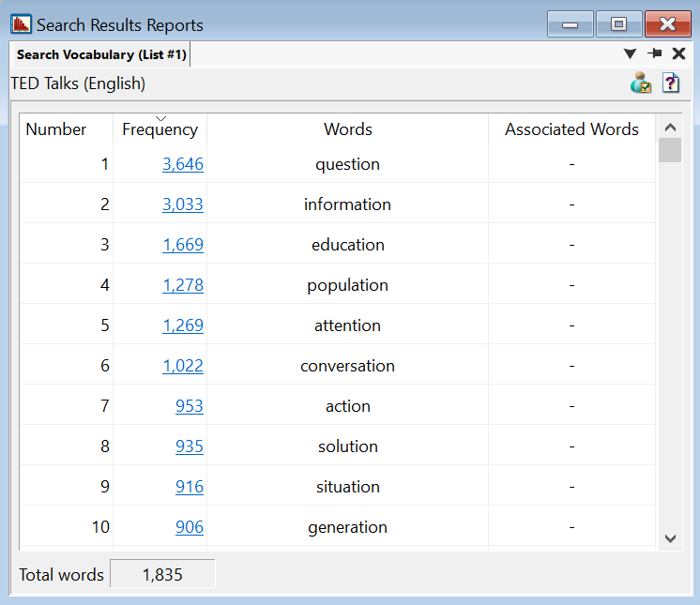The width and height of the screenshot is (700, 605).
Task: Click the Words column header
Action: coord(347,129)
